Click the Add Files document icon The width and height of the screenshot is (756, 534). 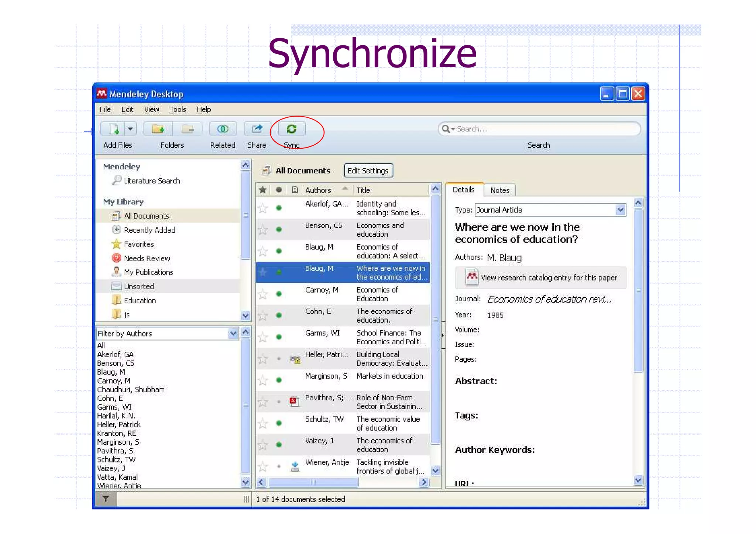tap(114, 129)
